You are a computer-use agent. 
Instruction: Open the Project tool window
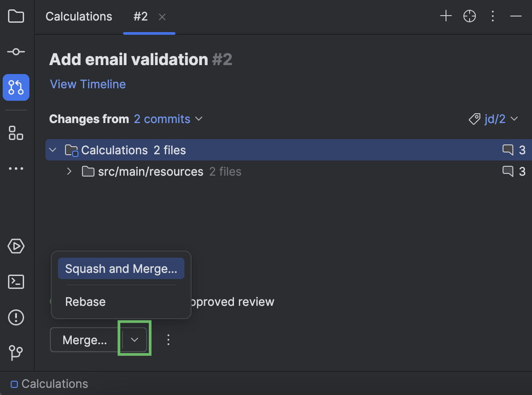coord(16,16)
